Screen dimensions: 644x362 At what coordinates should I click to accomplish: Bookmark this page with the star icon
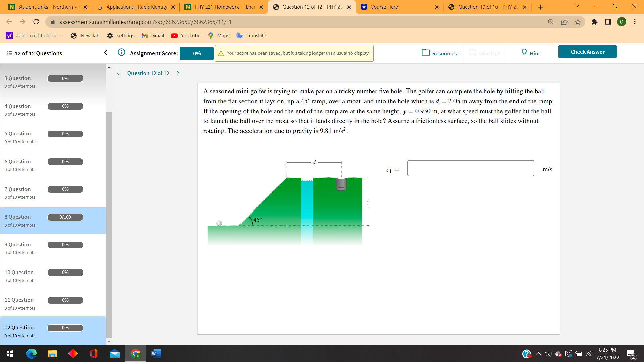[x=578, y=22]
